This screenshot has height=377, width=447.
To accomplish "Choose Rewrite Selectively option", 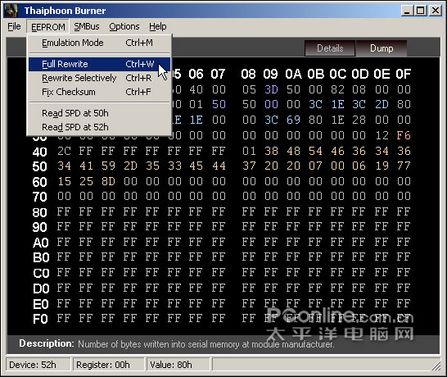I will pos(99,78).
